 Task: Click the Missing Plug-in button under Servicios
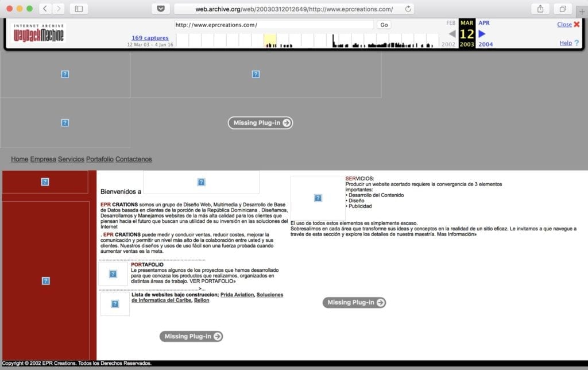pos(354,302)
